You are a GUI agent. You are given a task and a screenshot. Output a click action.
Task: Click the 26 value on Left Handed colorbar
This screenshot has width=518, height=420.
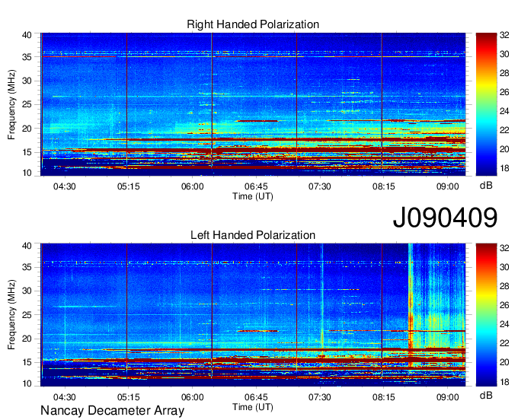504,306
